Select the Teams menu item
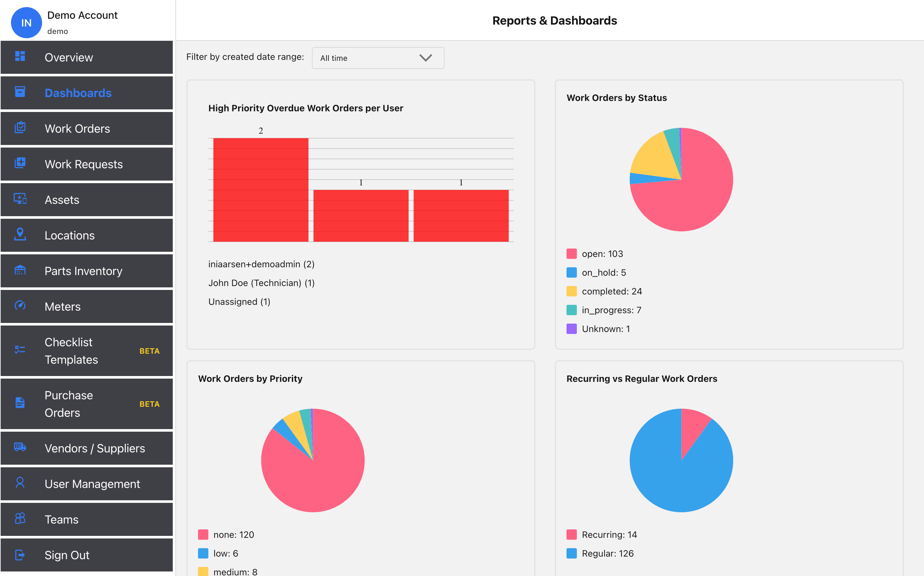The width and height of the screenshot is (924, 576). pyautogui.click(x=86, y=520)
